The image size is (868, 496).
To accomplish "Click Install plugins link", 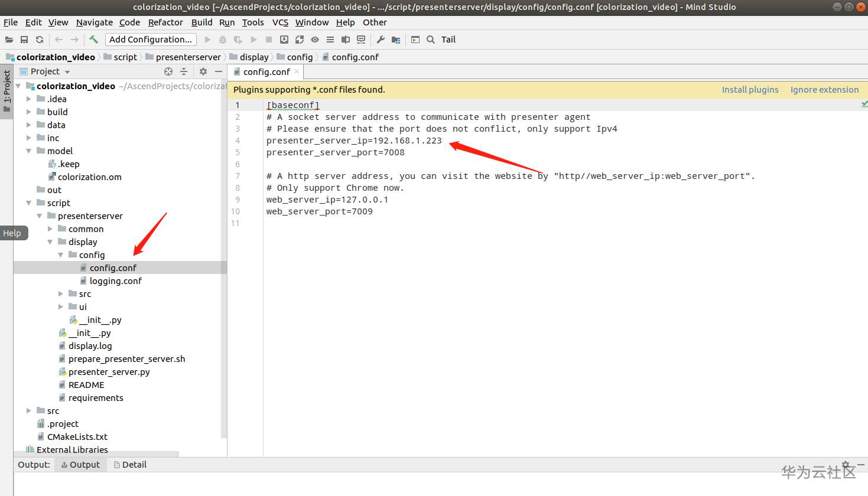I will [x=750, y=90].
